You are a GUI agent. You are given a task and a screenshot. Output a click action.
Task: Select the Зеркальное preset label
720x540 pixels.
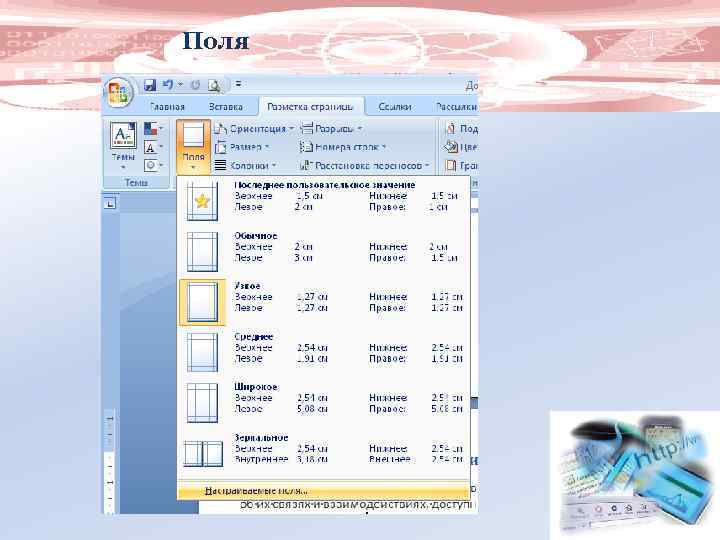click(261, 438)
